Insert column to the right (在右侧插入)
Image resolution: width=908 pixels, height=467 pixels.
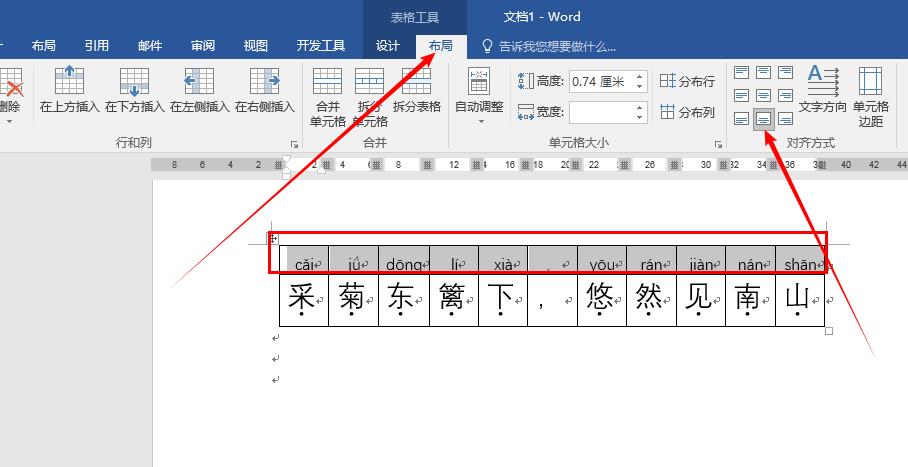point(265,81)
